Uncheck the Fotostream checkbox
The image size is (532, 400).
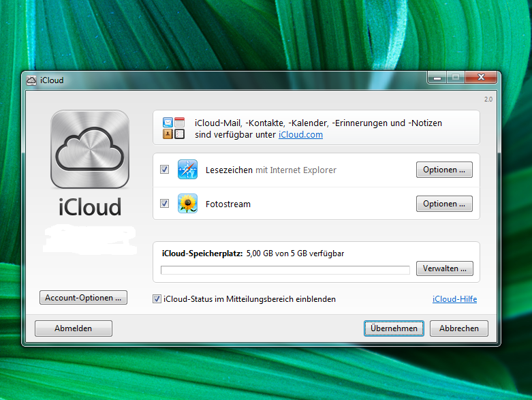(x=164, y=204)
